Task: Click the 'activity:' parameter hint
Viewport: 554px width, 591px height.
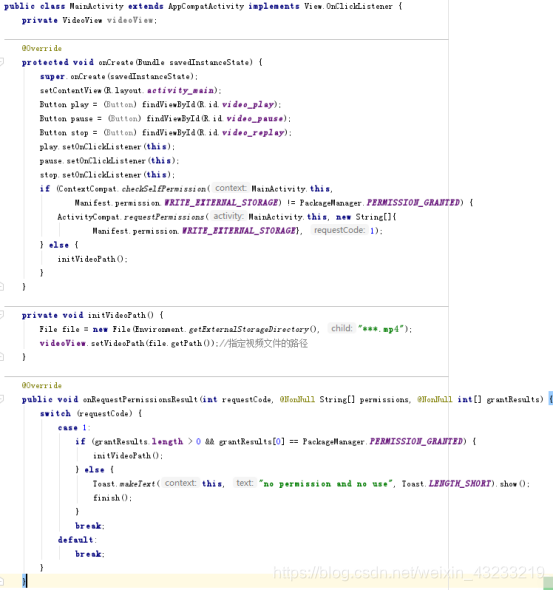Action: 228,216
